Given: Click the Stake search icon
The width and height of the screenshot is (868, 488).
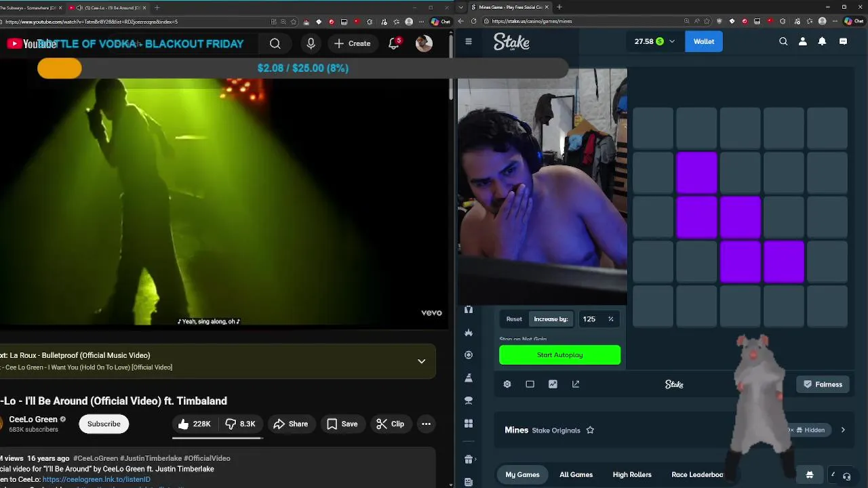Looking at the screenshot, I should (x=783, y=41).
